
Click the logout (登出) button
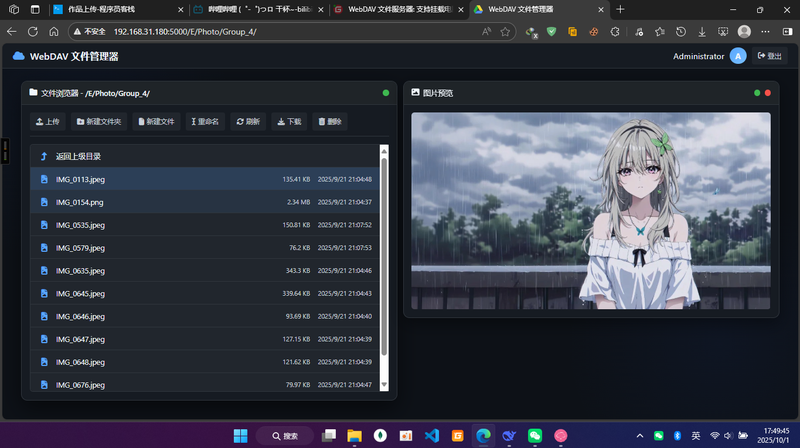click(769, 56)
